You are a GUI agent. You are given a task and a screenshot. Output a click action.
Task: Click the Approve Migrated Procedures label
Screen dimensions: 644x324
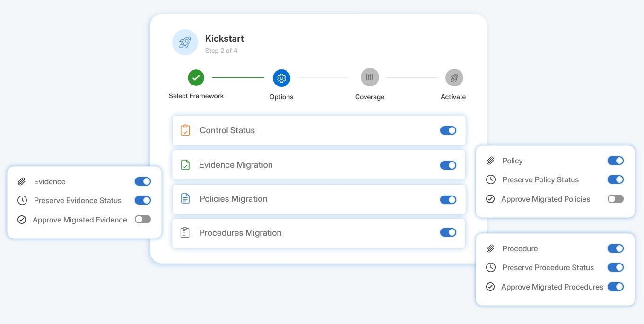click(552, 287)
